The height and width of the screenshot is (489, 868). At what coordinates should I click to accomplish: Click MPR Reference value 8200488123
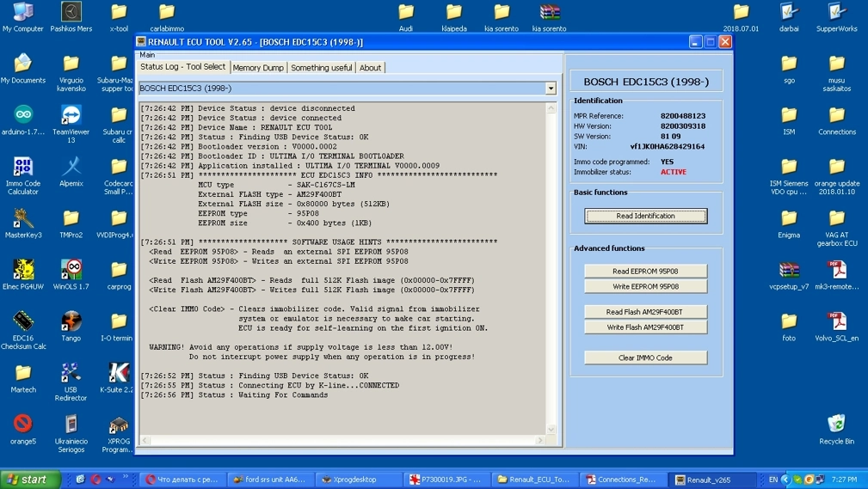682,116
